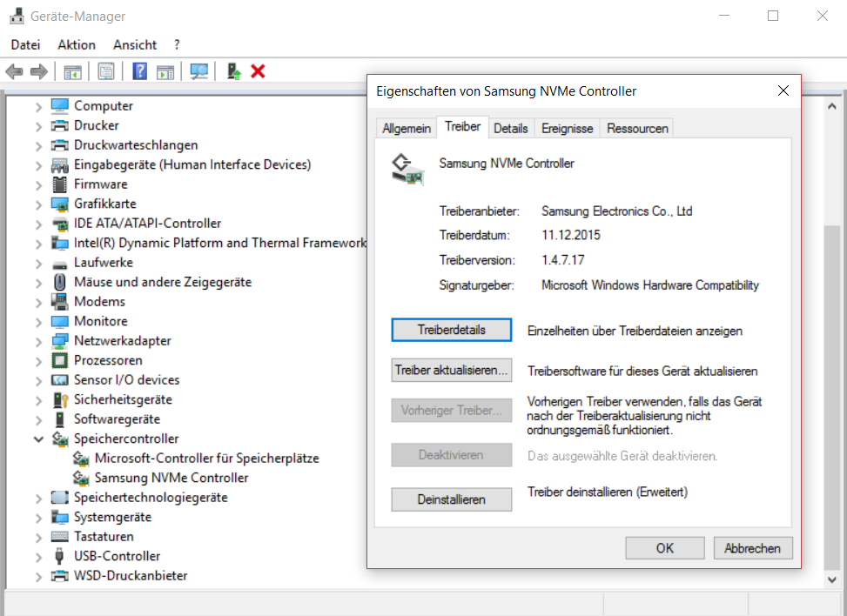The width and height of the screenshot is (847, 616).
Task: Open the Aktion menu
Action: [77, 45]
